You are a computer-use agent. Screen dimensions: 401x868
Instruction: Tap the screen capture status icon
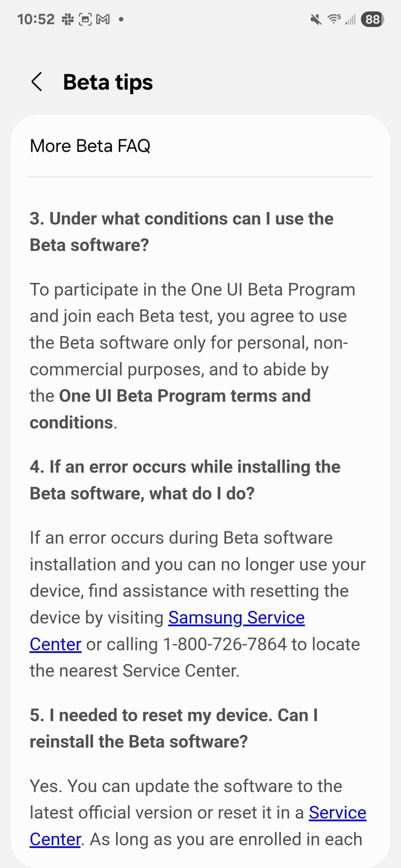pyautogui.click(x=85, y=20)
